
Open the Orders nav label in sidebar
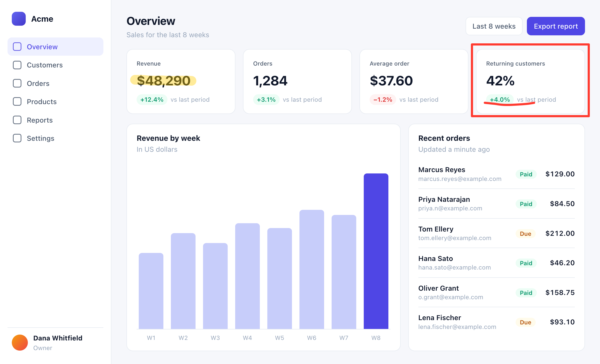tap(38, 84)
